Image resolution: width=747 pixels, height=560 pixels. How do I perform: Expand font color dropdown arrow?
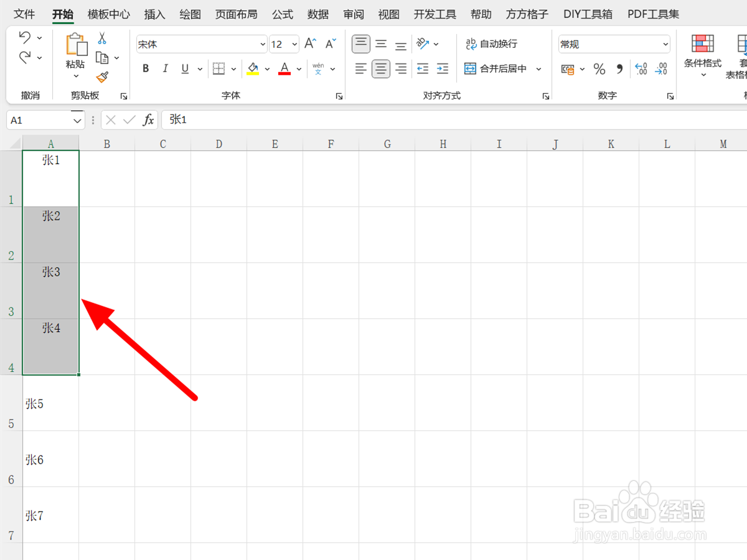299,69
